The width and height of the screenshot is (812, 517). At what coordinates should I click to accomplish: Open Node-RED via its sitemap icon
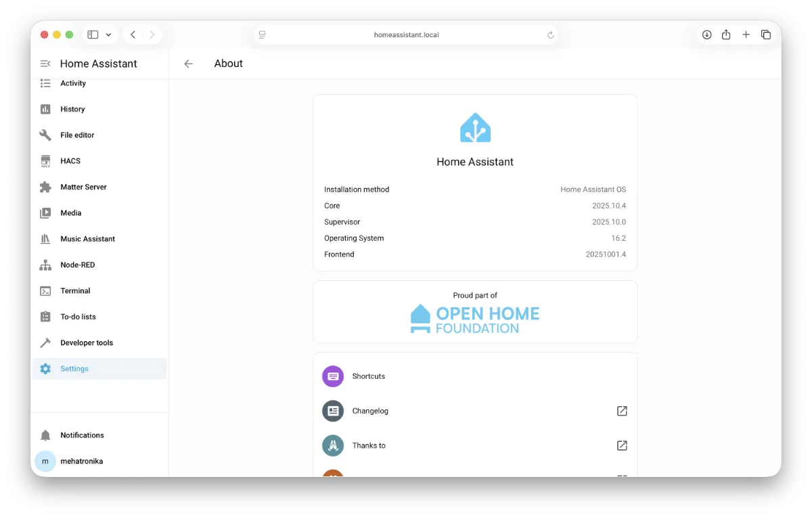[x=45, y=265]
